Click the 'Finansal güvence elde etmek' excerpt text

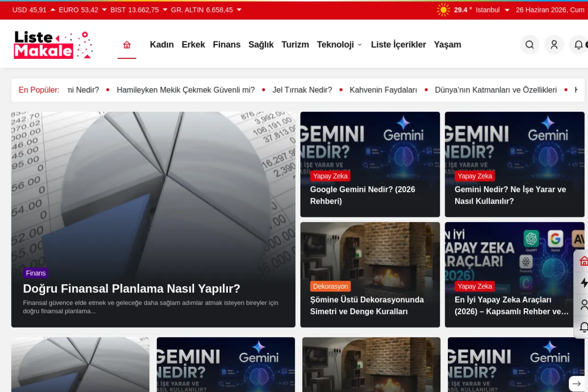[151, 307]
